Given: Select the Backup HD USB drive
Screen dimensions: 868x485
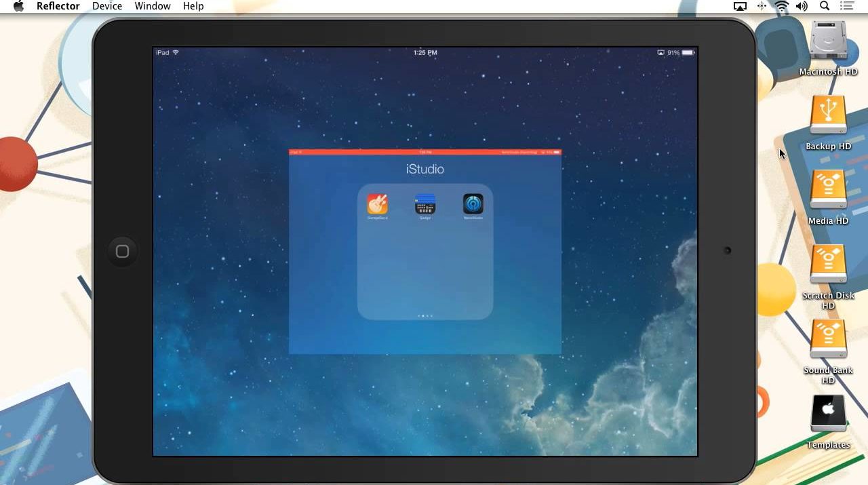Looking at the screenshot, I should [828, 116].
